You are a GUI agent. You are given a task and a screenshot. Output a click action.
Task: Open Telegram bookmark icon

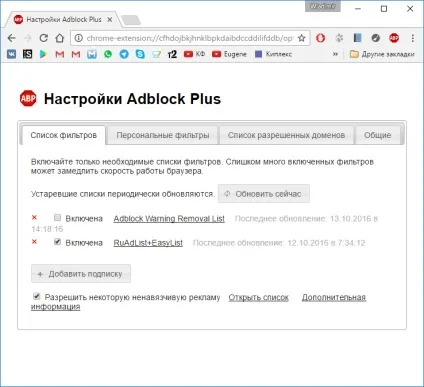pos(124,54)
